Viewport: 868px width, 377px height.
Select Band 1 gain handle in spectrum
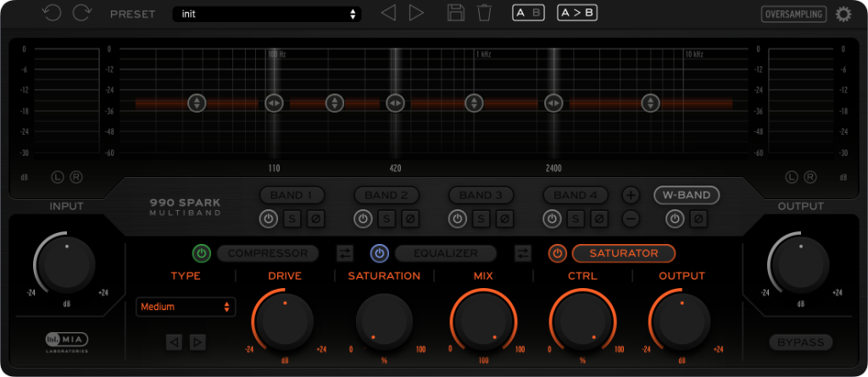[x=197, y=103]
